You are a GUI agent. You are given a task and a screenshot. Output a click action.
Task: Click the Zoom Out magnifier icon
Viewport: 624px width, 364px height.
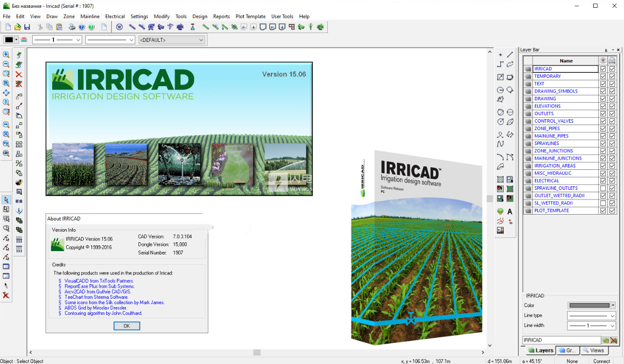[x=6, y=64]
